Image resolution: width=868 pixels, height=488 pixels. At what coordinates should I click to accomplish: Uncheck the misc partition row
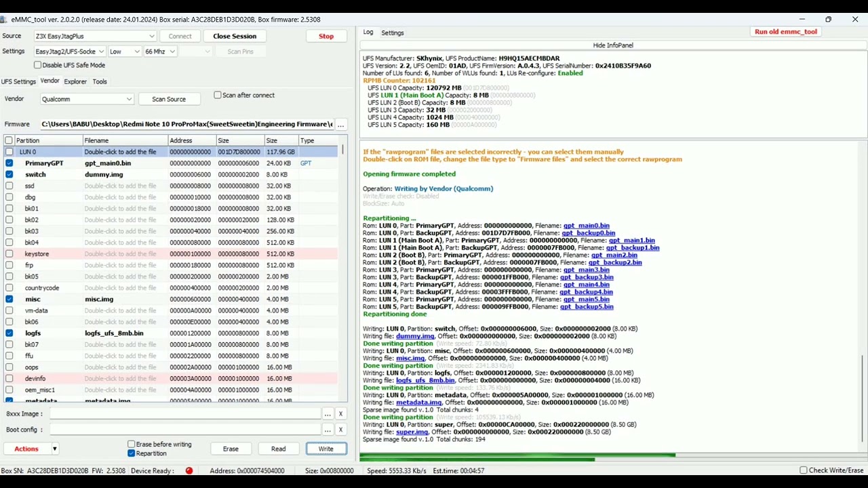click(9, 299)
